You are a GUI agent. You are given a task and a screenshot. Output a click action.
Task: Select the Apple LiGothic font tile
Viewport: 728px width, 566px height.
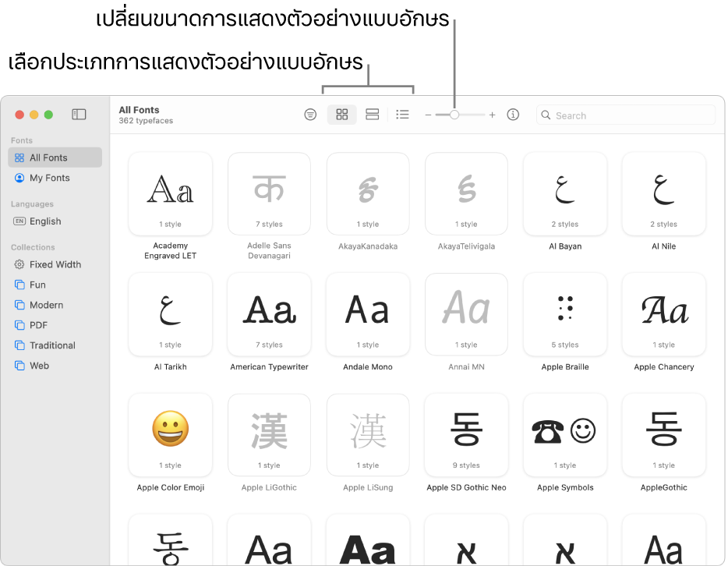click(x=269, y=435)
